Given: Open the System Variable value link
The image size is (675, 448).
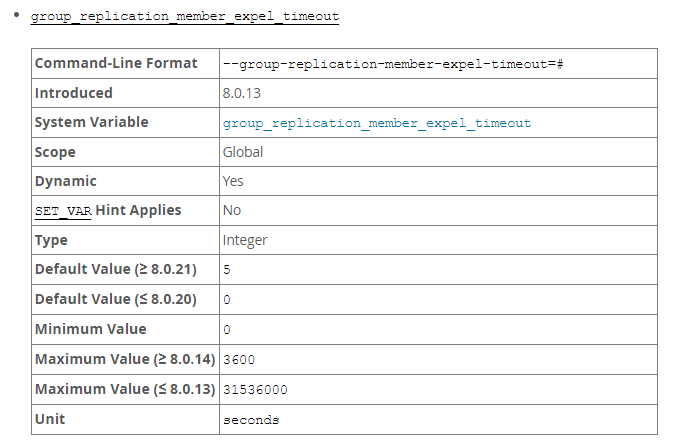Looking at the screenshot, I should [x=377, y=123].
